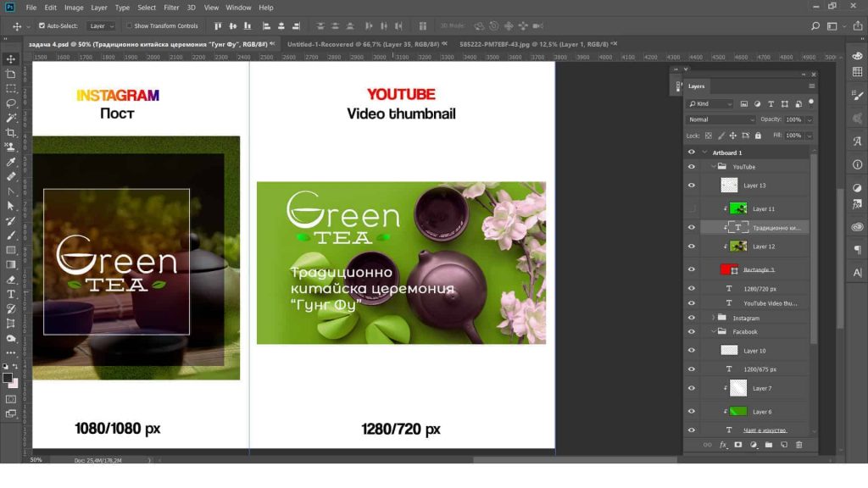Select the Path Selection arrow tool
This screenshot has height=488, width=868.
click(10, 206)
